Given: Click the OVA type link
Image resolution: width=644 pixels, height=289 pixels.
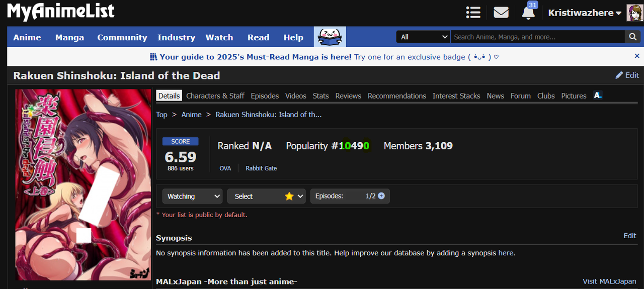Looking at the screenshot, I should [225, 168].
